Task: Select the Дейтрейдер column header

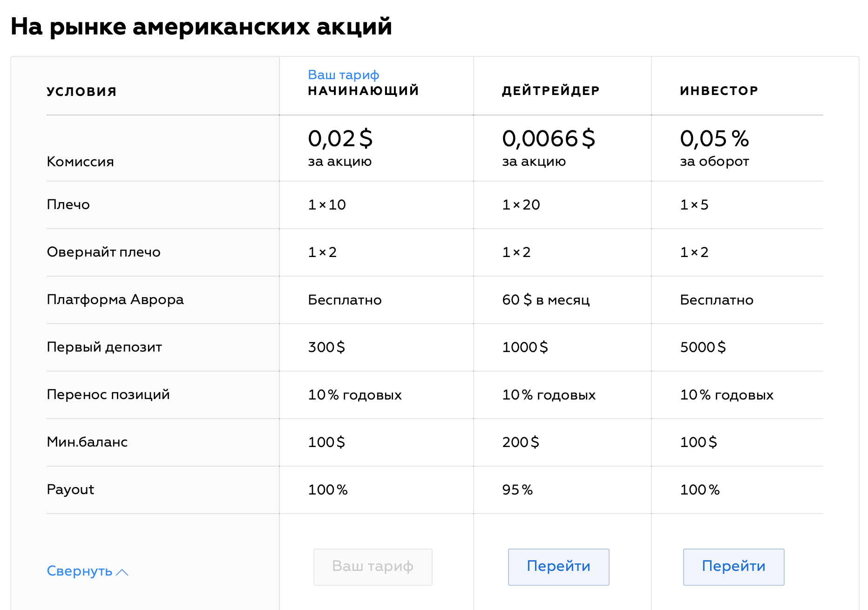Action: point(550,91)
